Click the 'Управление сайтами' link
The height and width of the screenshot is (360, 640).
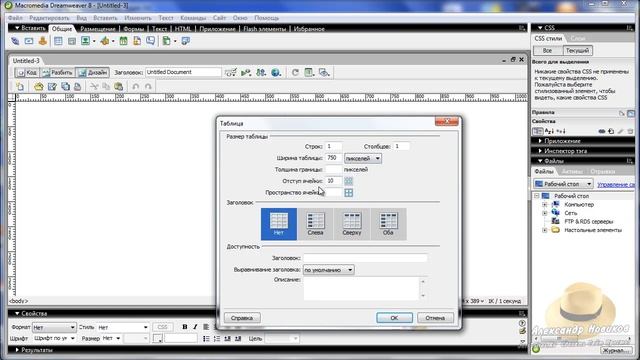tap(616, 184)
